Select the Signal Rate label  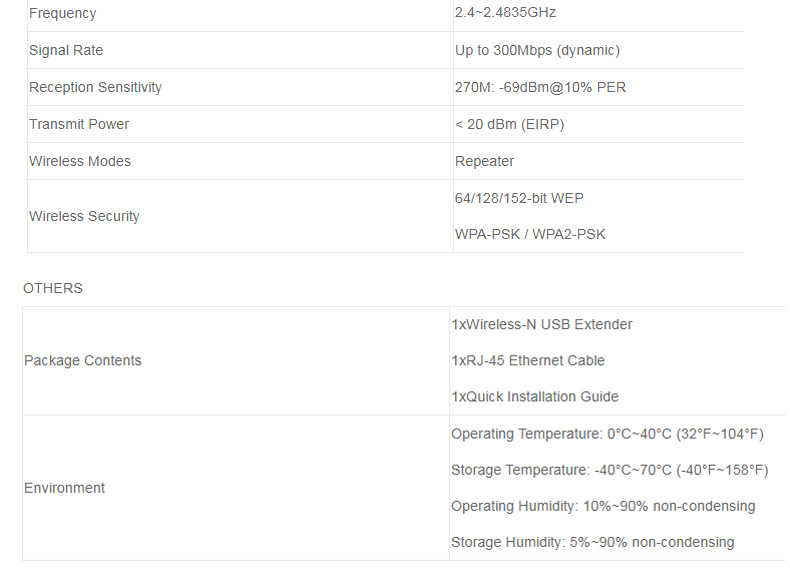point(66,50)
